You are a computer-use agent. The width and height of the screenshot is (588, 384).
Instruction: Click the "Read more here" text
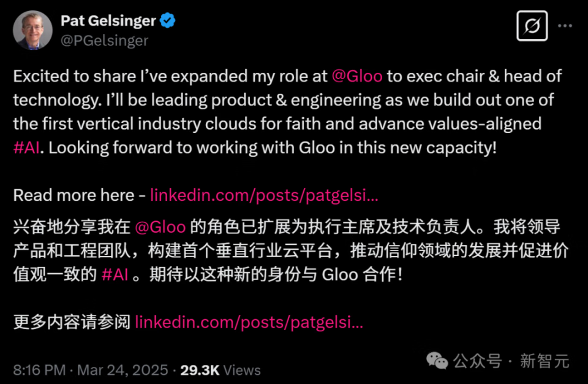73,195
